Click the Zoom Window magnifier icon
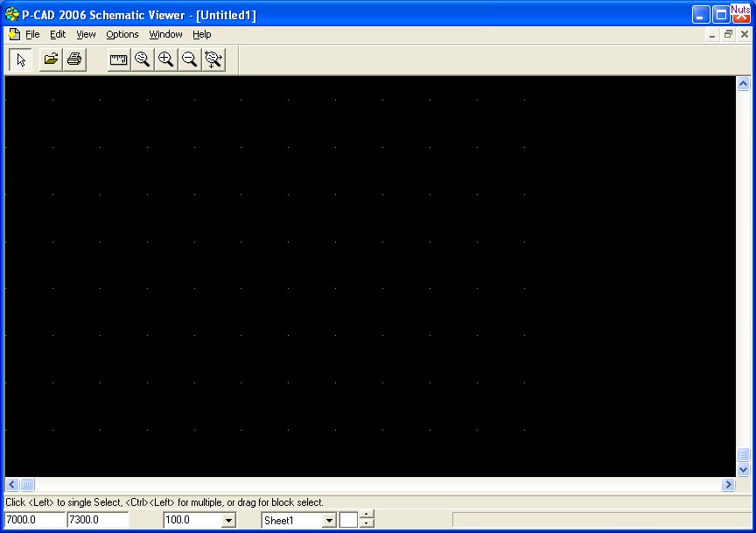This screenshot has height=533, width=756. [x=142, y=60]
